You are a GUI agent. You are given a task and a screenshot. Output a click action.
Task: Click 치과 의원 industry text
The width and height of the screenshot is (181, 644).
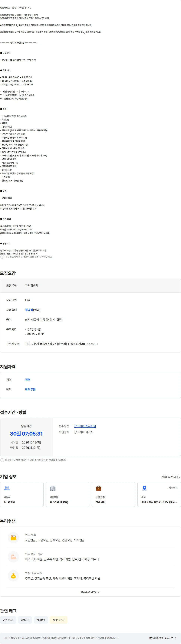pos(100,502)
